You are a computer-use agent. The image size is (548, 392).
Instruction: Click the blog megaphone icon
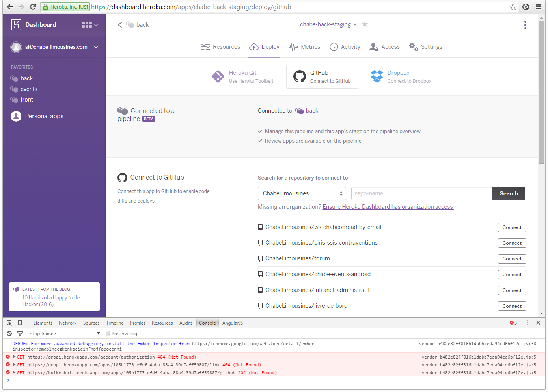coord(16,289)
